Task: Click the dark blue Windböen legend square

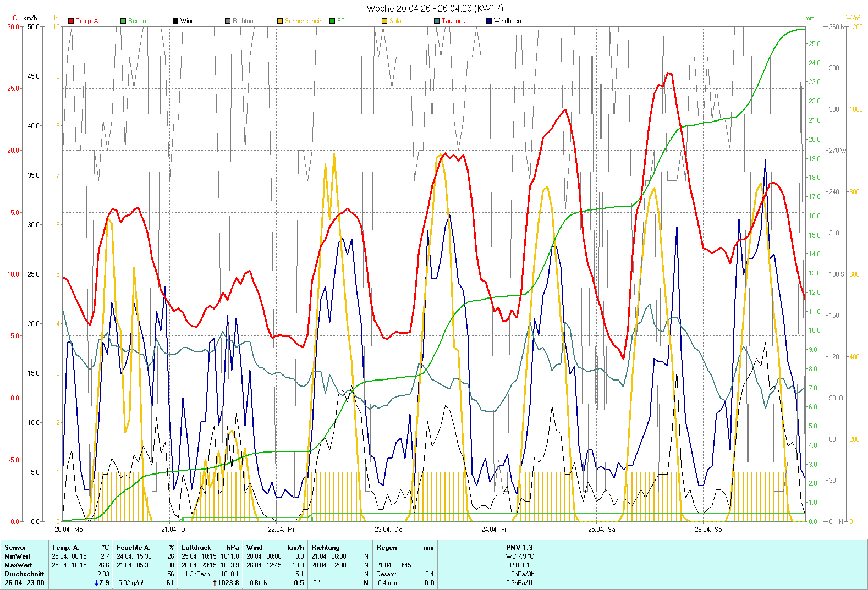Action: click(489, 21)
